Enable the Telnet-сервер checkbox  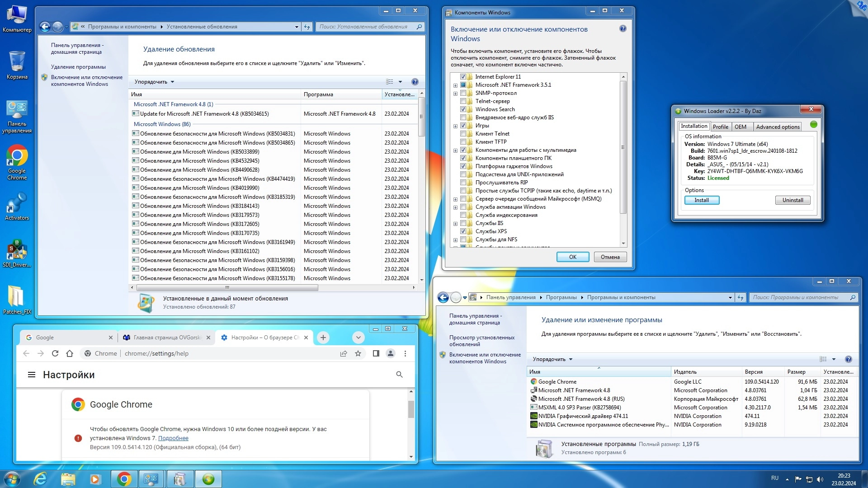coord(463,101)
